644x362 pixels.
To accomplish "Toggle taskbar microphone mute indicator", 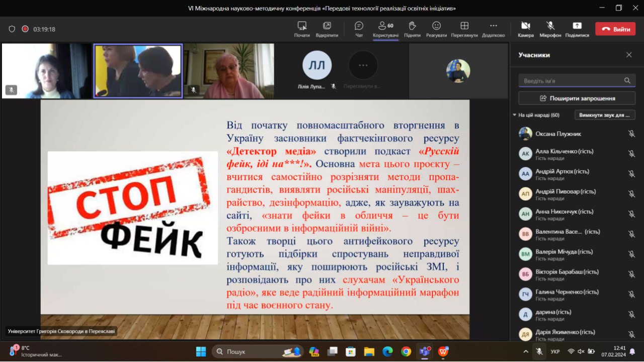I will [x=539, y=351].
